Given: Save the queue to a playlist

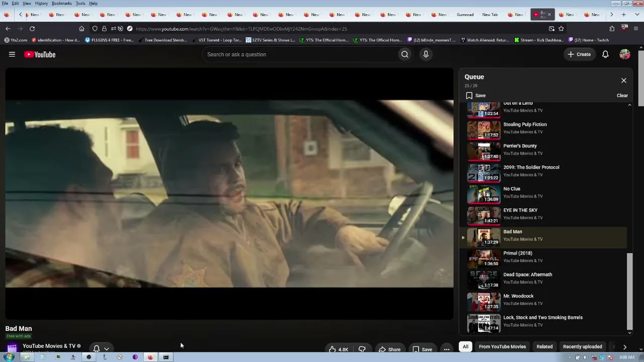Looking at the screenshot, I should 475,96.
